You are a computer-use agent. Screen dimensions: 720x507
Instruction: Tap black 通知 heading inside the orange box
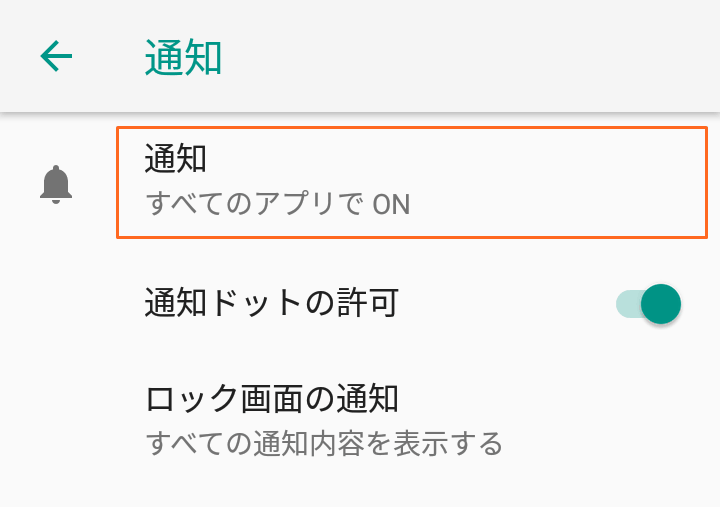[175, 158]
